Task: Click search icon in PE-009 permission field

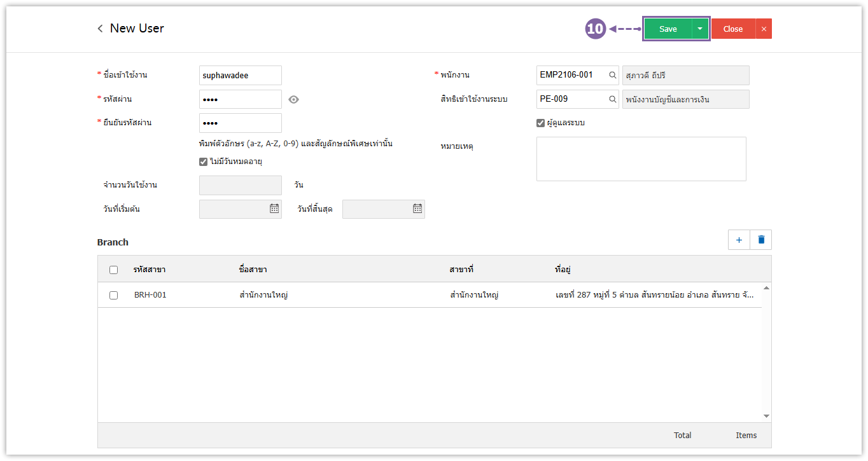Action: point(612,99)
